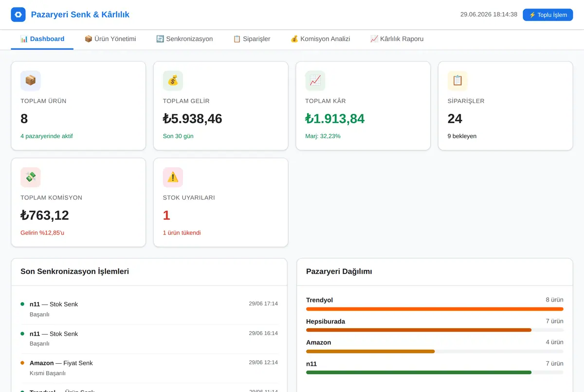Open the Siparişler tab

point(252,39)
